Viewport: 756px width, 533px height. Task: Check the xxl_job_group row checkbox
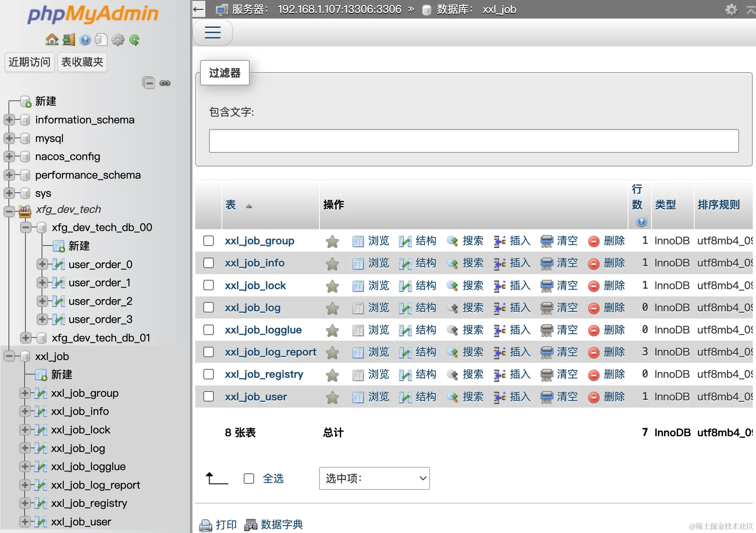coord(209,241)
